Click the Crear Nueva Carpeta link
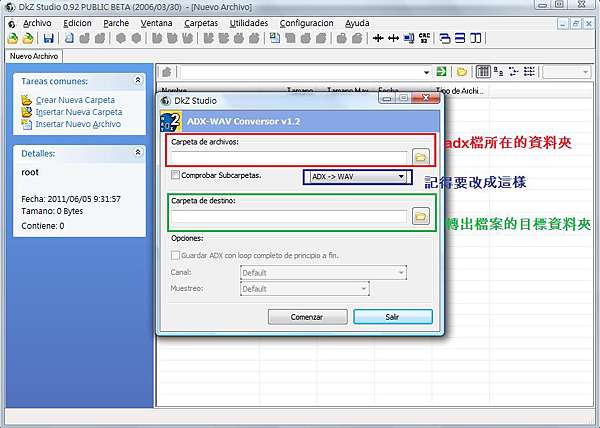 pyautogui.click(x=75, y=100)
